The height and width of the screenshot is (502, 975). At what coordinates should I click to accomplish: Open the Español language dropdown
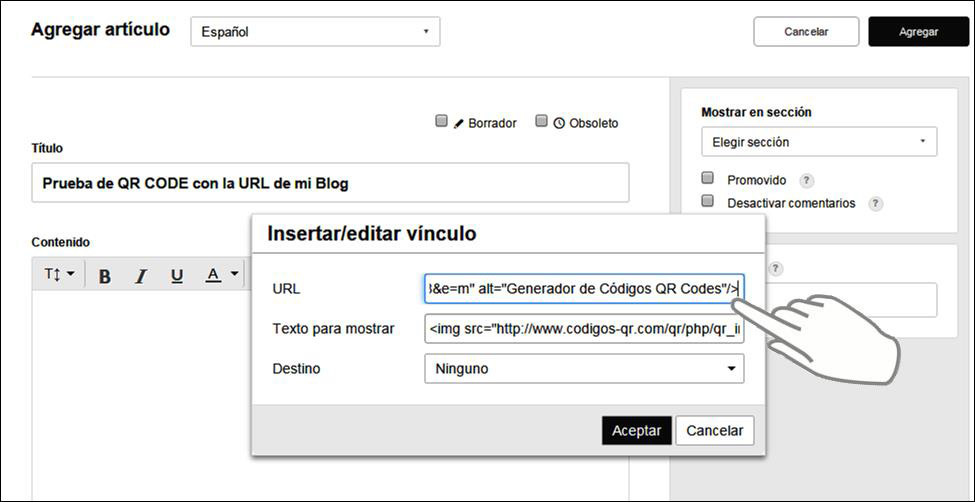(315, 32)
